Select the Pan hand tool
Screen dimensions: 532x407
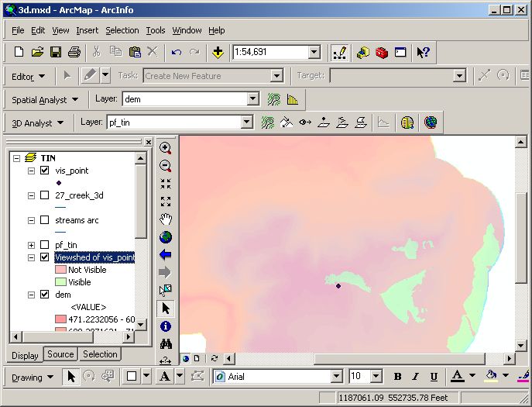[x=165, y=219]
